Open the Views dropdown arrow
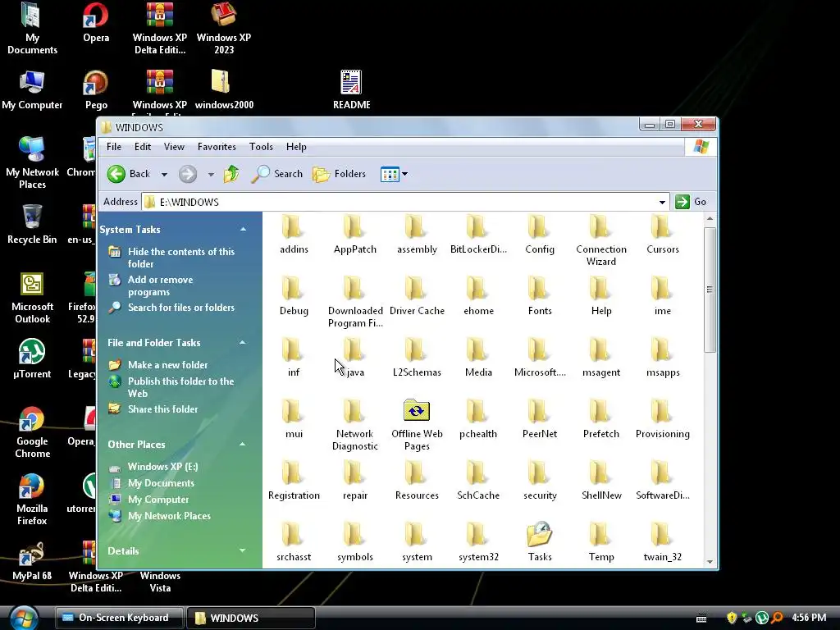The image size is (840, 630). [405, 174]
